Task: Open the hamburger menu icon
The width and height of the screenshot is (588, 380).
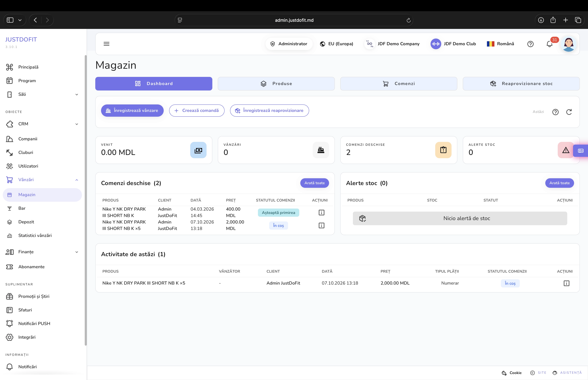Action: (106, 44)
